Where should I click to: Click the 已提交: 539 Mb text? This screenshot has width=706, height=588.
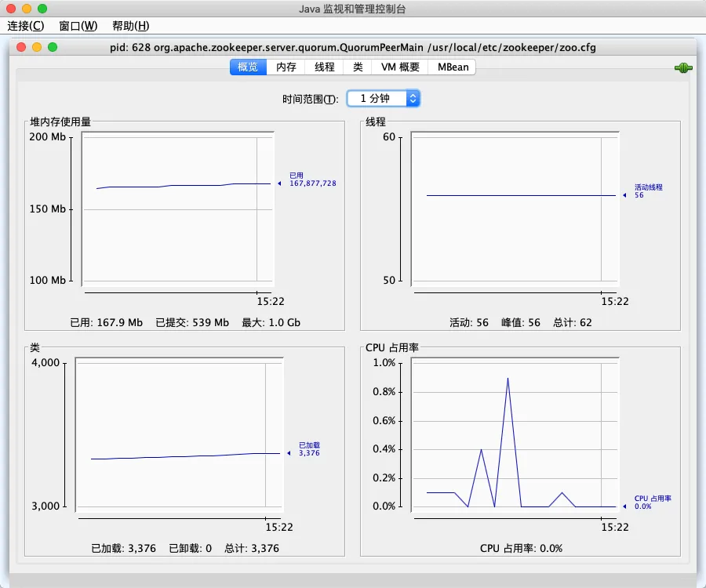coord(192,322)
